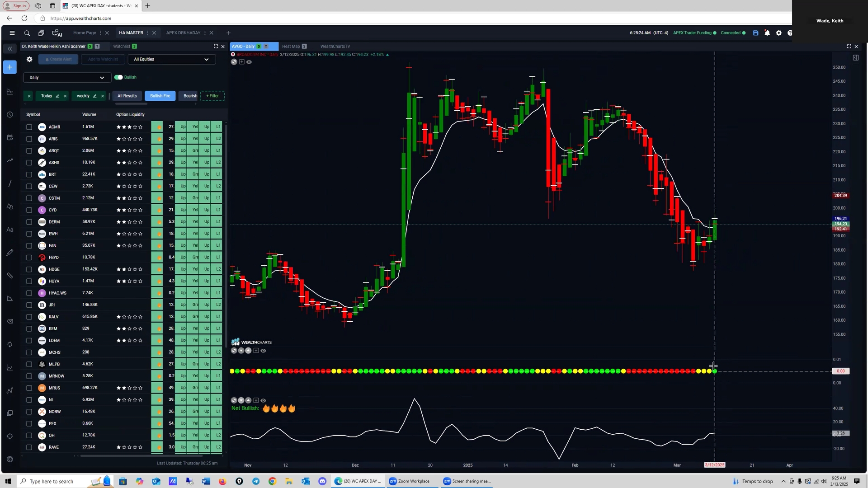Open the All Equities dropdown

click(172, 59)
